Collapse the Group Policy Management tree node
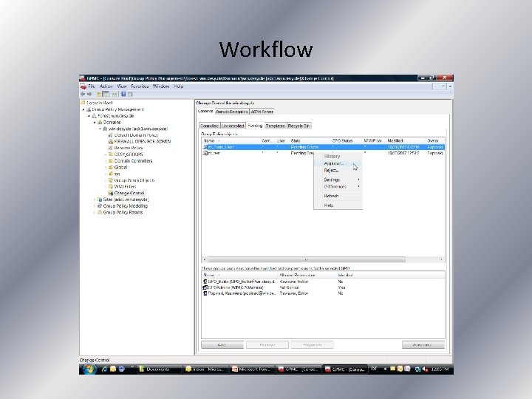The image size is (532, 399). (x=83, y=109)
